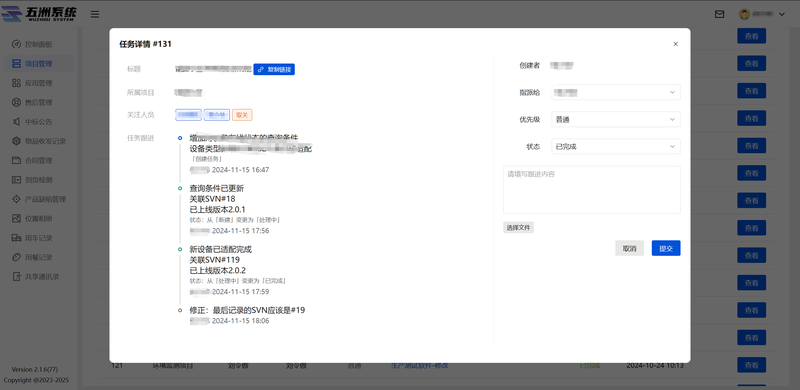Click the correction note mentioning SVN #19
This screenshot has height=390, width=800.
pyautogui.click(x=247, y=310)
